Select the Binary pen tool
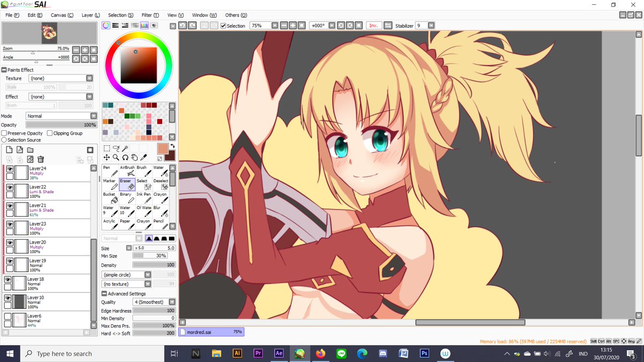 (127, 198)
